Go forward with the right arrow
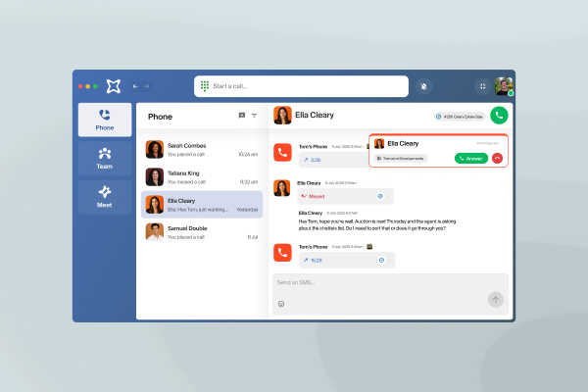588x392 pixels. [147, 86]
